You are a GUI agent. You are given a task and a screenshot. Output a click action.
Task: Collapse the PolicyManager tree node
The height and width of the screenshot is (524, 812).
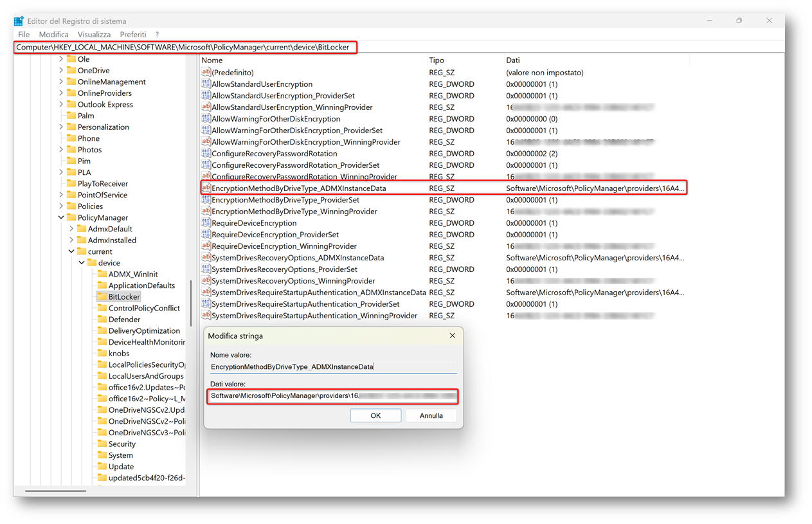coord(62,217)
